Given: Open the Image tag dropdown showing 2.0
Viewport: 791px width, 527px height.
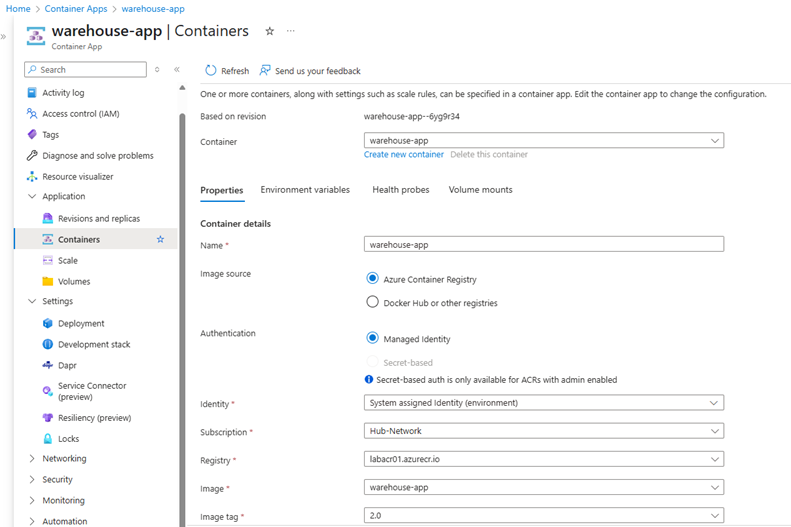Looking at the screenshot, I should (x=544, y=515).
